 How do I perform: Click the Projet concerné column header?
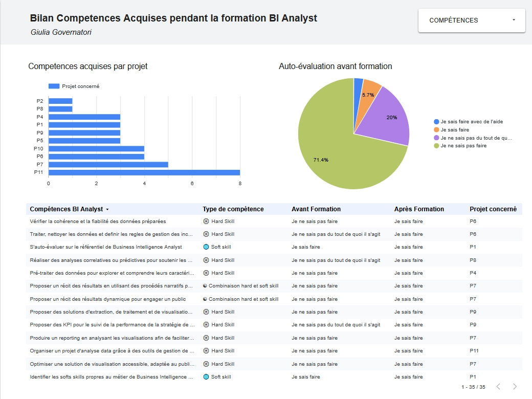[493, 209]
